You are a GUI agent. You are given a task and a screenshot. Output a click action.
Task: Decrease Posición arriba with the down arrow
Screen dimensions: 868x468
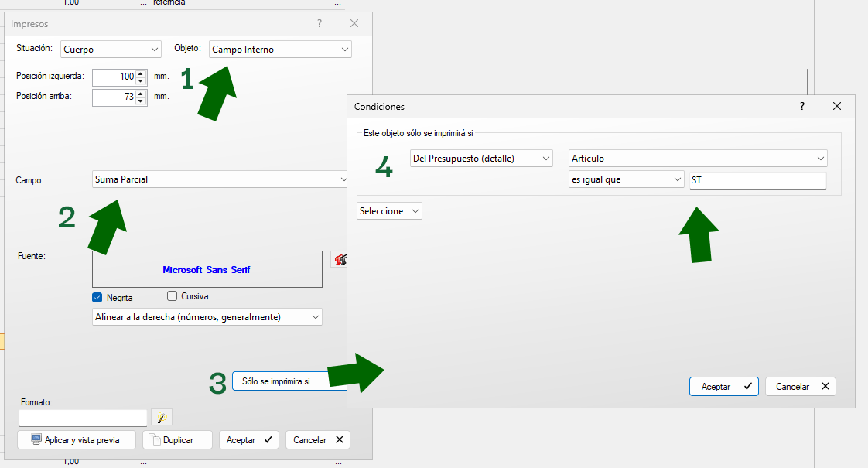141,101
